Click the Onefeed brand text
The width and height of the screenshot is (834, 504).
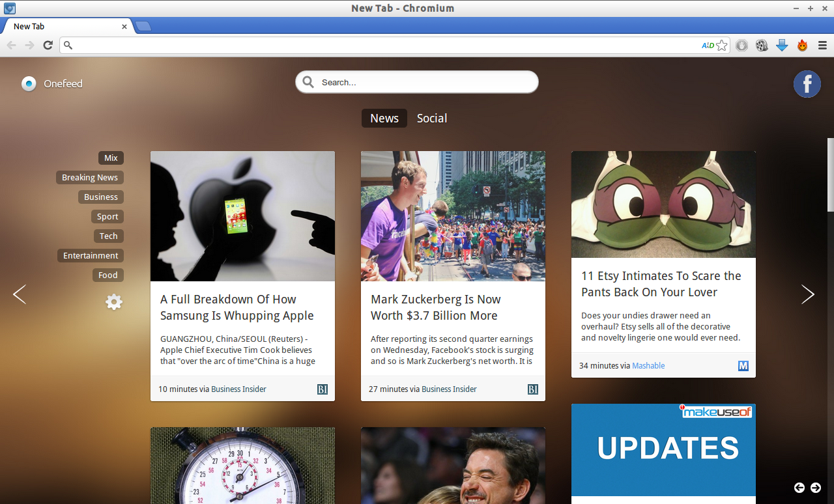(63, 83)
